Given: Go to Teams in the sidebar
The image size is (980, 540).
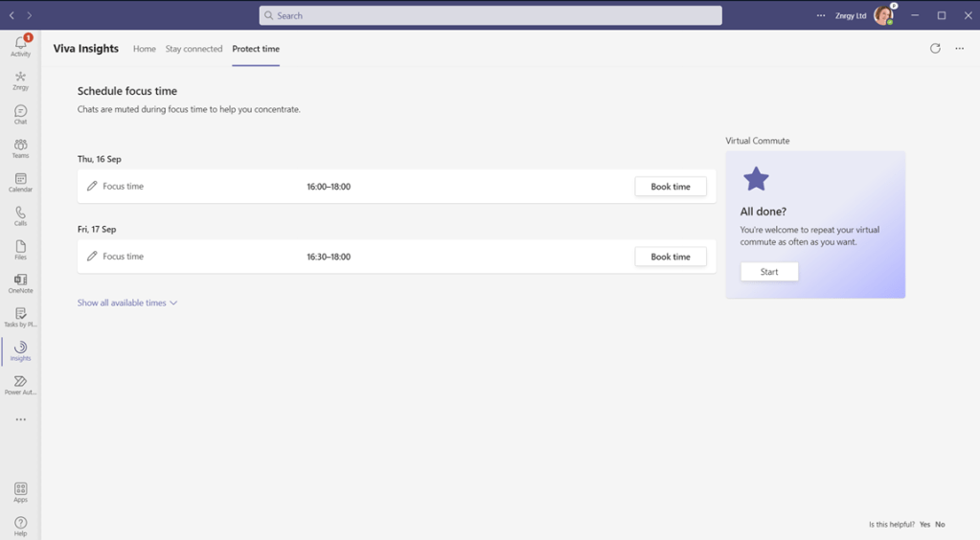Looking at the screenshot, I should [20, 147].
